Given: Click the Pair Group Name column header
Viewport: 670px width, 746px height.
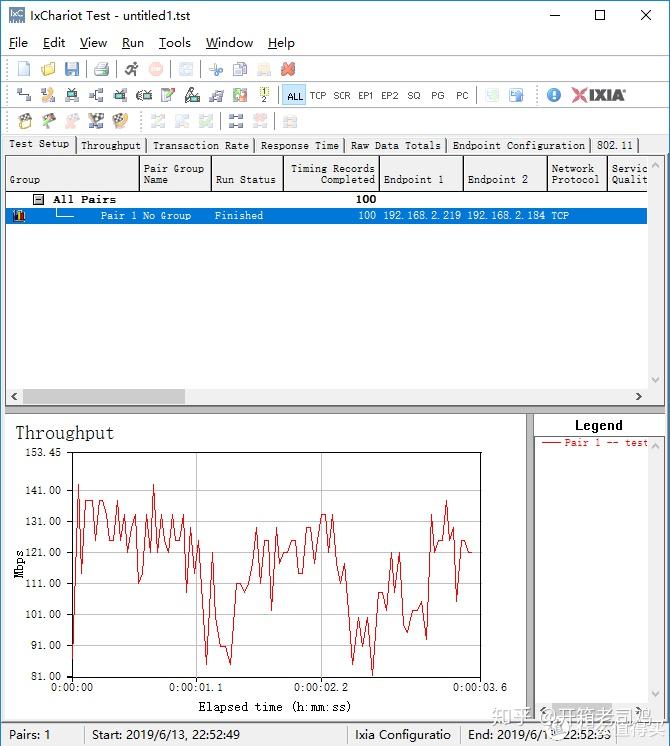Looking at the screenshot, I should click(175, 174).
